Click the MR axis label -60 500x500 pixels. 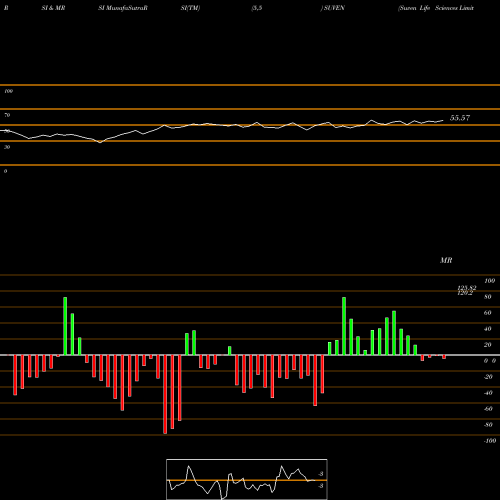[488, 409]
